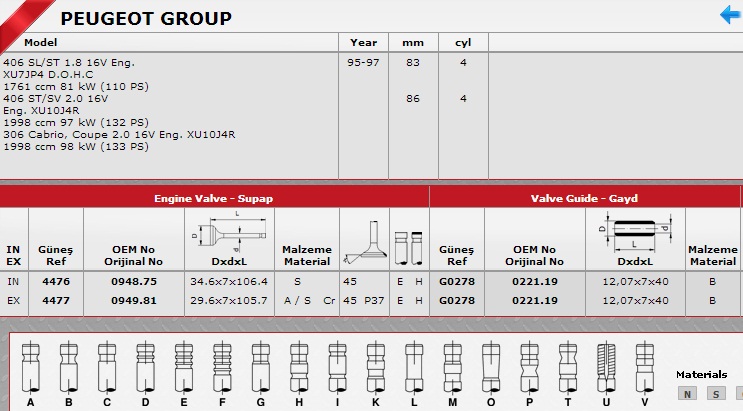Select material N button

tap(687, 394)
